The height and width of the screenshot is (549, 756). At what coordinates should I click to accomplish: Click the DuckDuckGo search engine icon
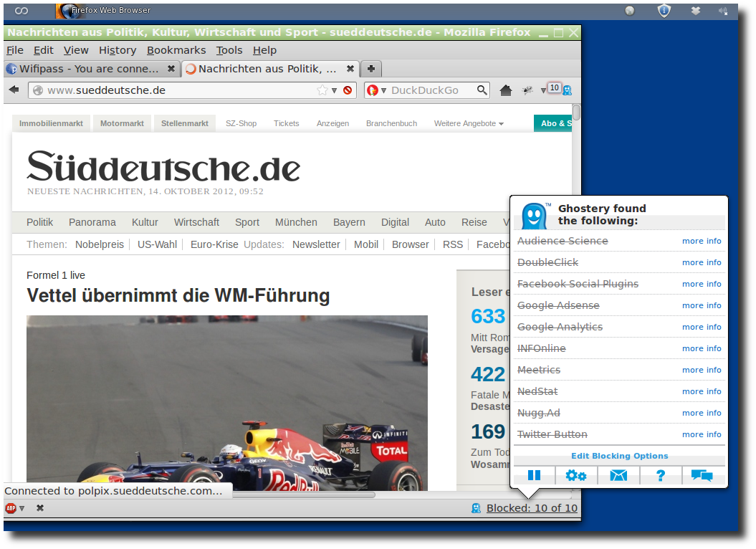coord(372,90)
